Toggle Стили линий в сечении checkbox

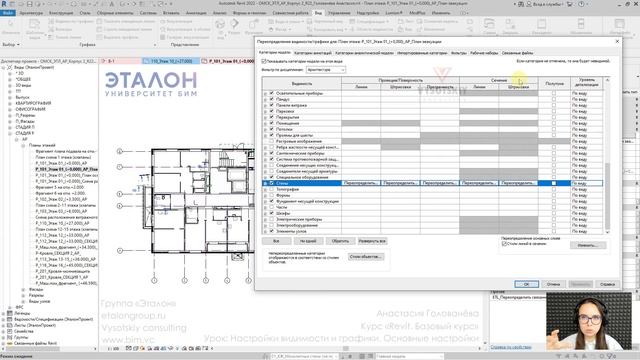(504, 244)
